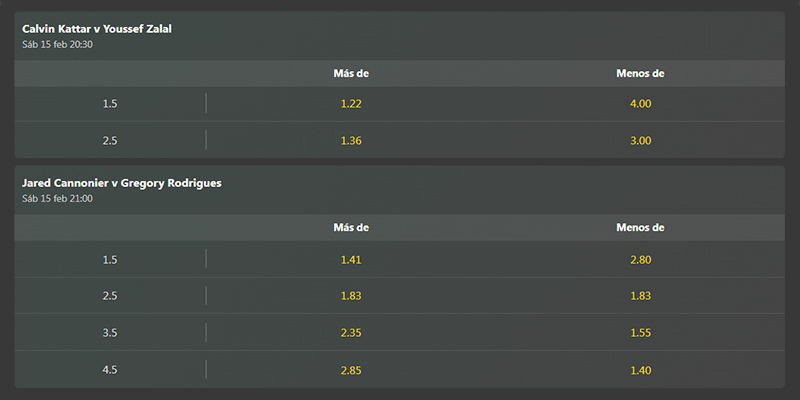Select Menos de 2.5 at 1.83 for Cannonier v Rodrigues
Viewport: 800px width, 400px height.
tap(640, 296)
